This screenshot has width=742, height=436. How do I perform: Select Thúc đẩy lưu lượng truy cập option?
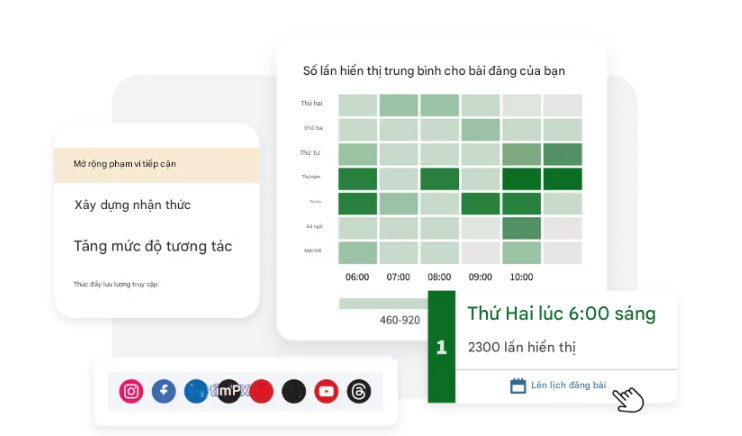click(116, 285)
